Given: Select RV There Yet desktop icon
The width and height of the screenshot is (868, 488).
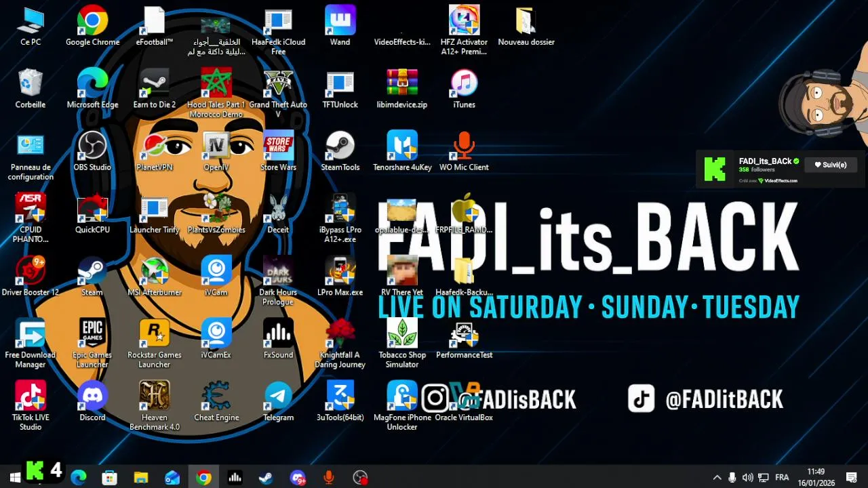Looking at the screenshot, I should (402, 277).
